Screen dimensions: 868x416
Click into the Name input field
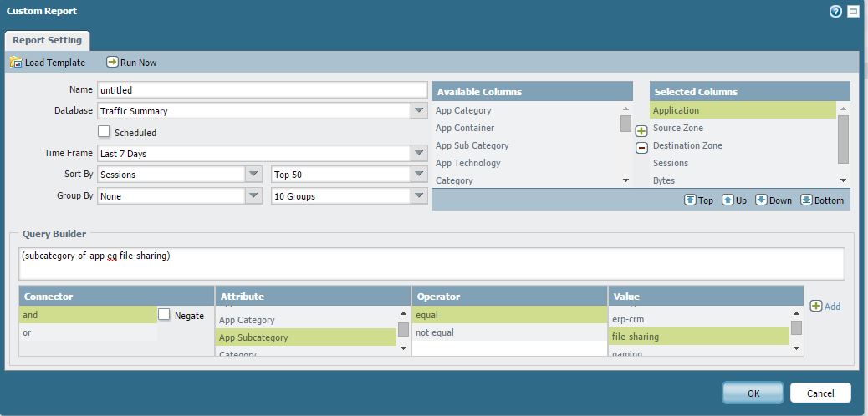coord(262,89)
